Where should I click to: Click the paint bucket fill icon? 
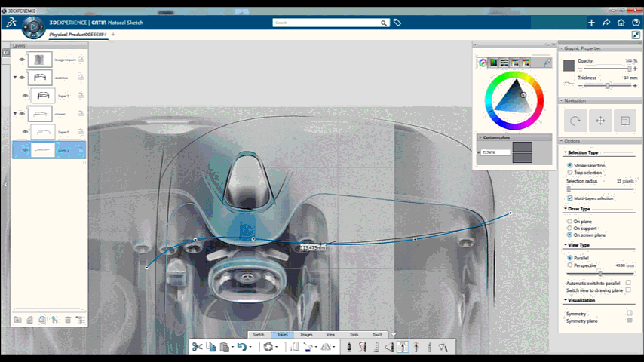[x=308, y=347]
